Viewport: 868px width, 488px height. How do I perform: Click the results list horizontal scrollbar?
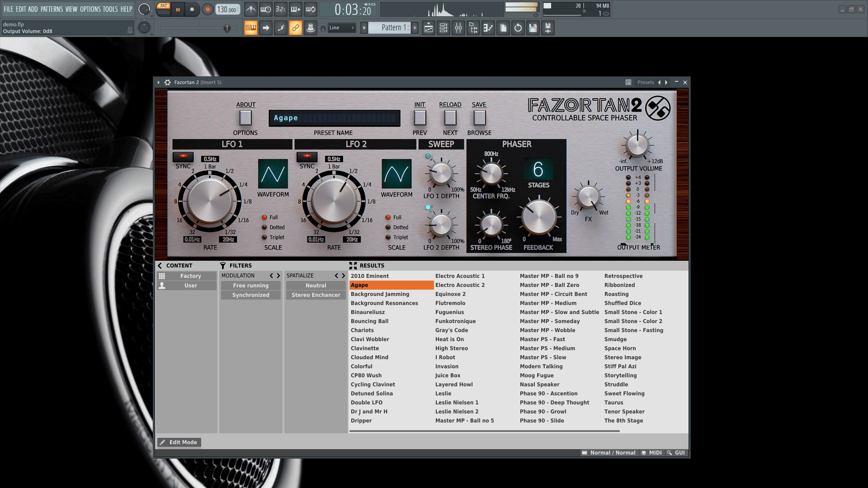coord(484,431)
